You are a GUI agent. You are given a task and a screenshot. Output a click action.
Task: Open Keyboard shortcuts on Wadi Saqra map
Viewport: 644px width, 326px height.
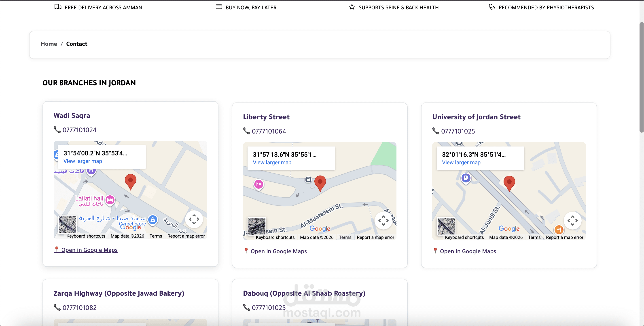[86, 236]
